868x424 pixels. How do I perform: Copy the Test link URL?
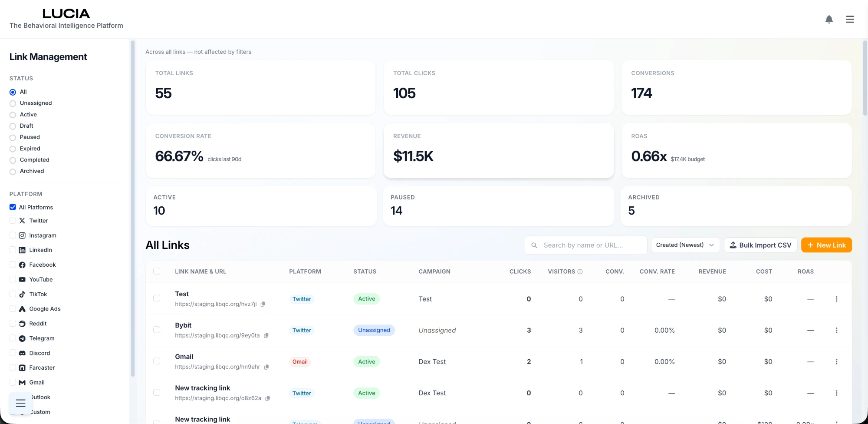click(x=263, y=304)
